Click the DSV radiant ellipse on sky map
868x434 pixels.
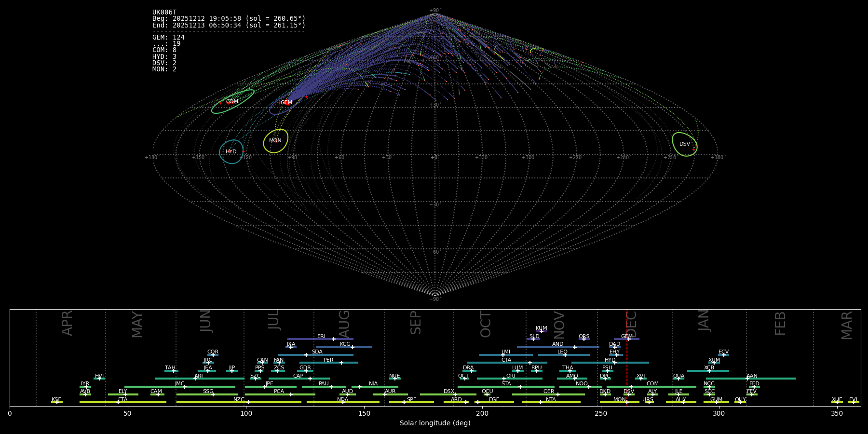(684, 144)
